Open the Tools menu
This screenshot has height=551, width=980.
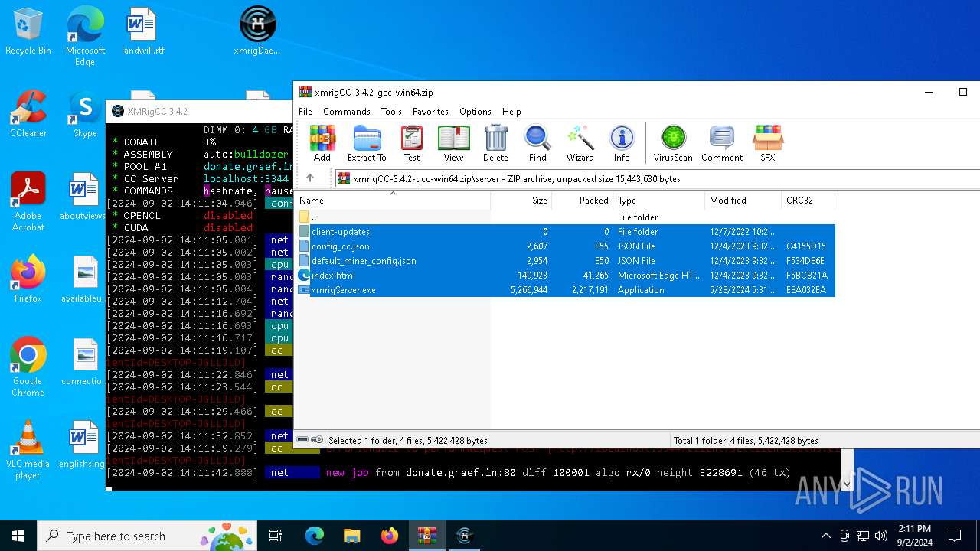(391, 112)
